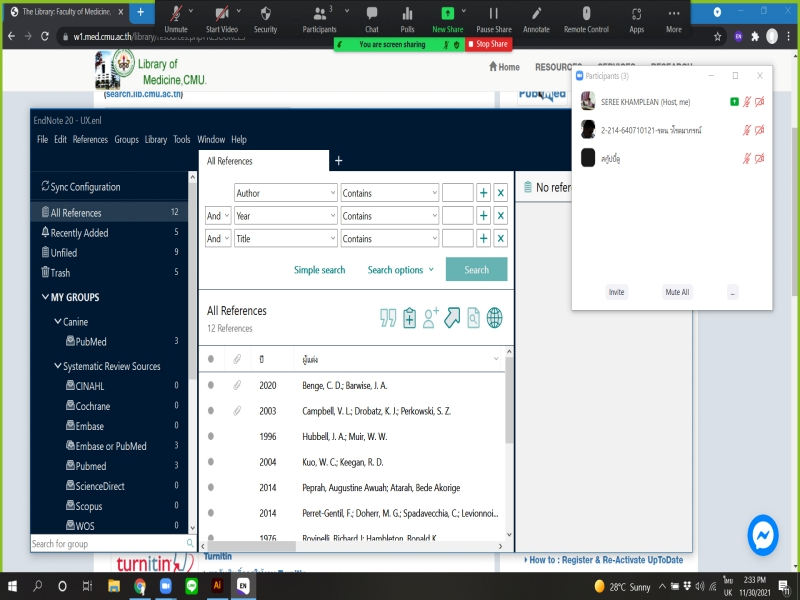The height and width of the screenshot is (600, 800).
Task: Click Mute All in Participants panel
Action: [x=677, y=292]
